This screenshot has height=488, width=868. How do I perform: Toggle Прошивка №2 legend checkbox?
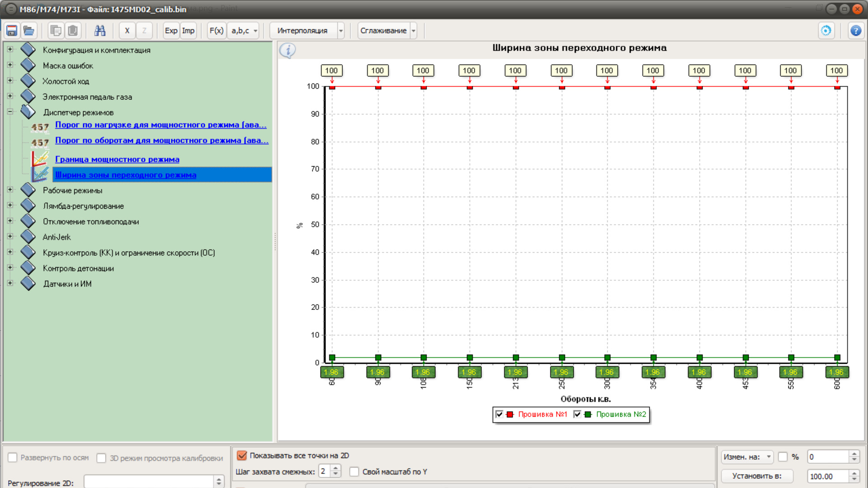pyautogui.click(x=577, y=414)
